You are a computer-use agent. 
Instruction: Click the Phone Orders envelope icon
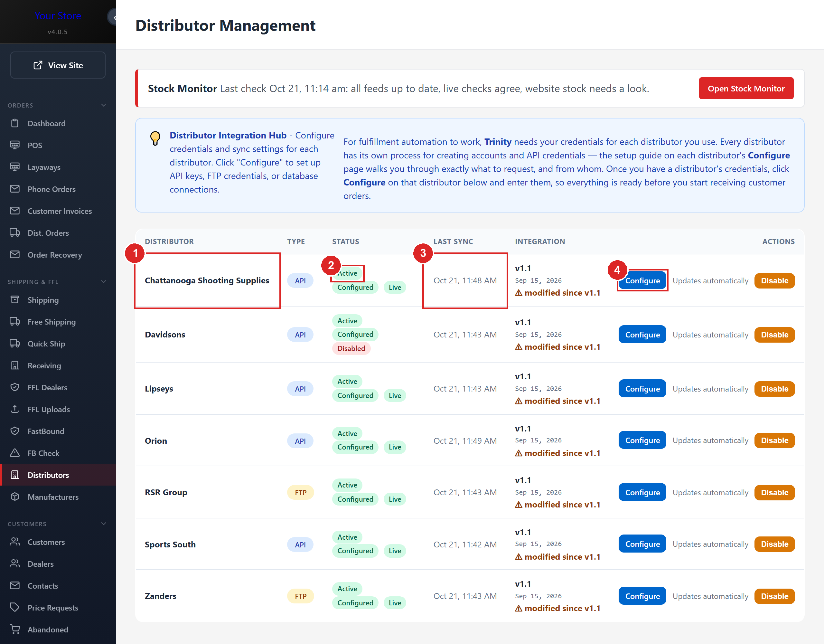click(15, 189)
